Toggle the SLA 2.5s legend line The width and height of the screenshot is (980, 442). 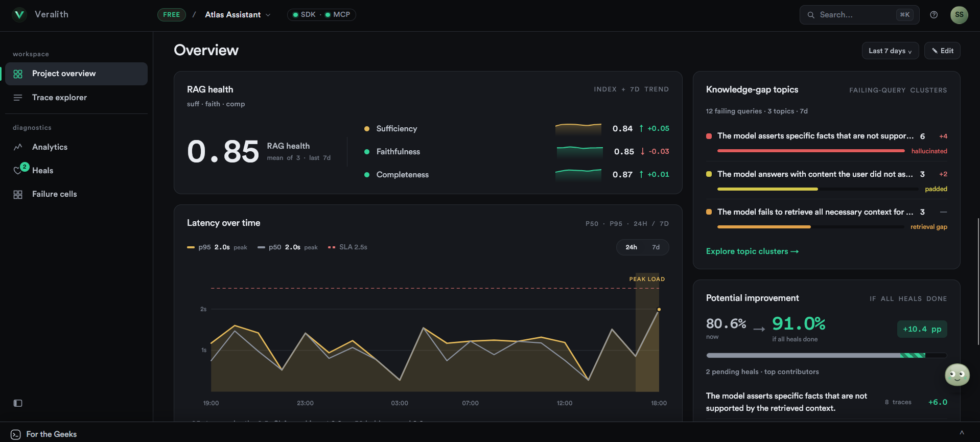point(347,247)
